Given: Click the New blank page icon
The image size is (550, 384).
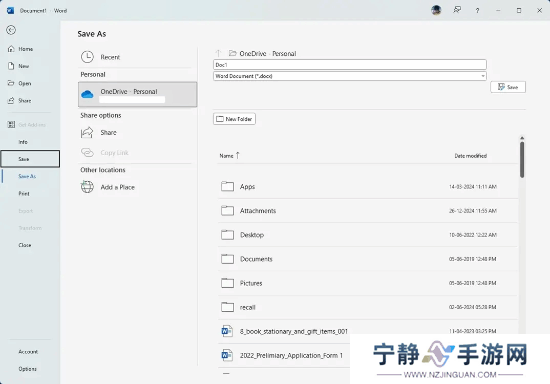Looking at the screenshot, I should [11, 66].
